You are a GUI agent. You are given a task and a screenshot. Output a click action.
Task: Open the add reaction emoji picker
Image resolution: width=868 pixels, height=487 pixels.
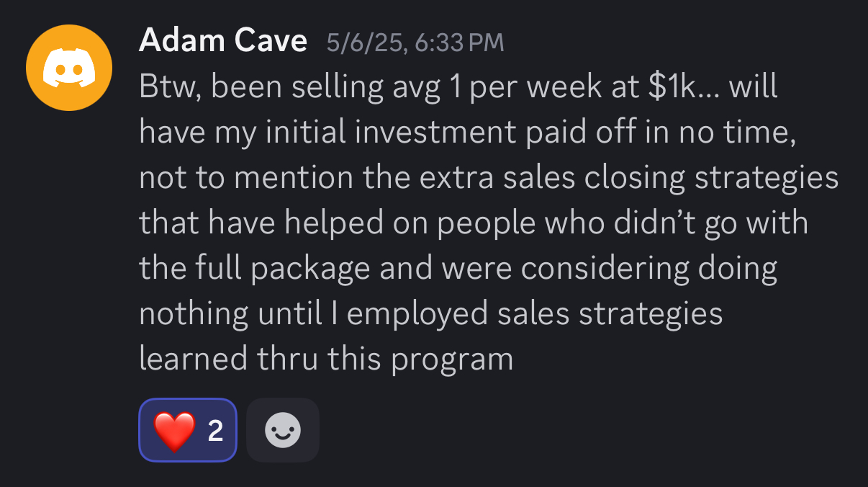[283, 431]
